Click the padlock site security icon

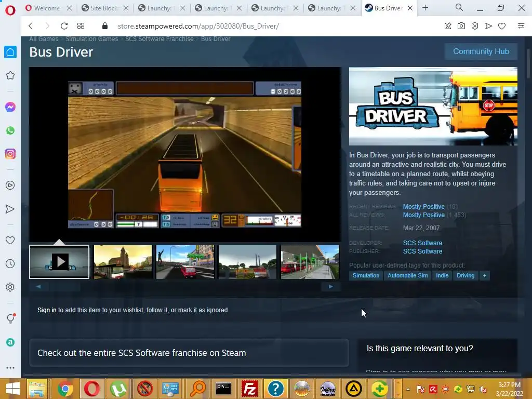pyautogui.click(x=105, y=26)
